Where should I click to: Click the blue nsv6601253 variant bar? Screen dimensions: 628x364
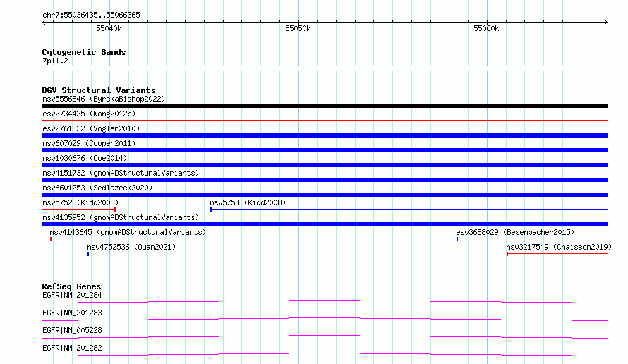coord(325,195)
